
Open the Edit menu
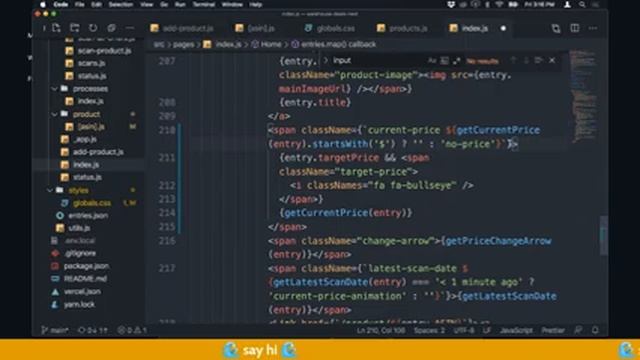(x=96, y=4)
